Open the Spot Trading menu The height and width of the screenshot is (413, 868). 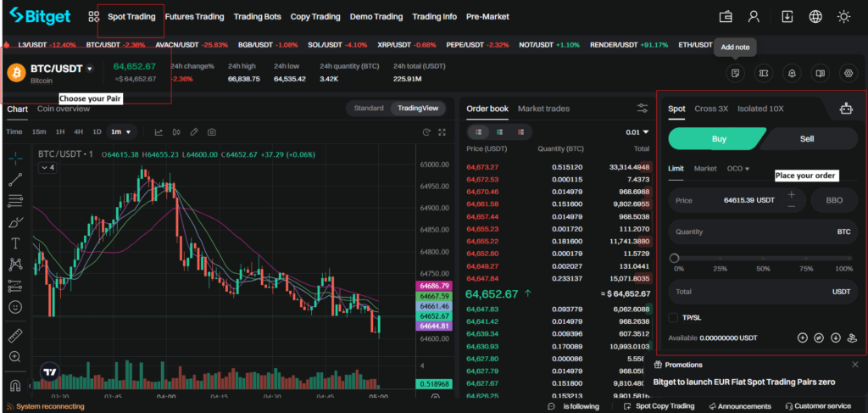point(131,17)
